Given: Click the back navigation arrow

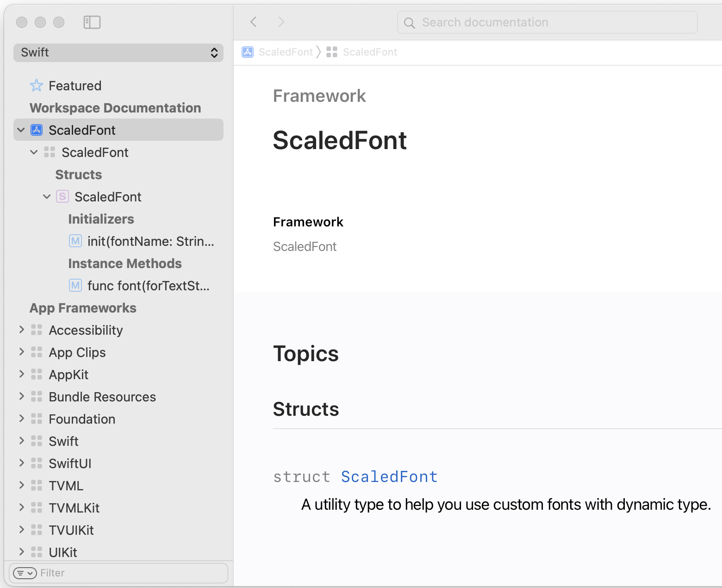Looking at the screenshot, I should click(254, 22).
